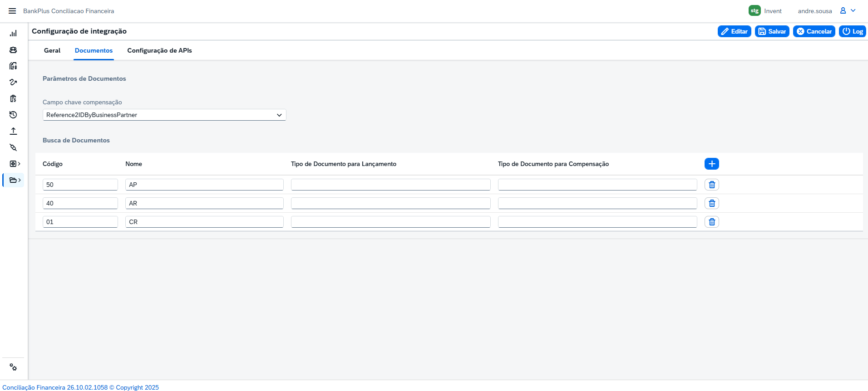This screenshot has width=868, height=391.
Task: Click the Código field containing 01
Action: point(80,222)
